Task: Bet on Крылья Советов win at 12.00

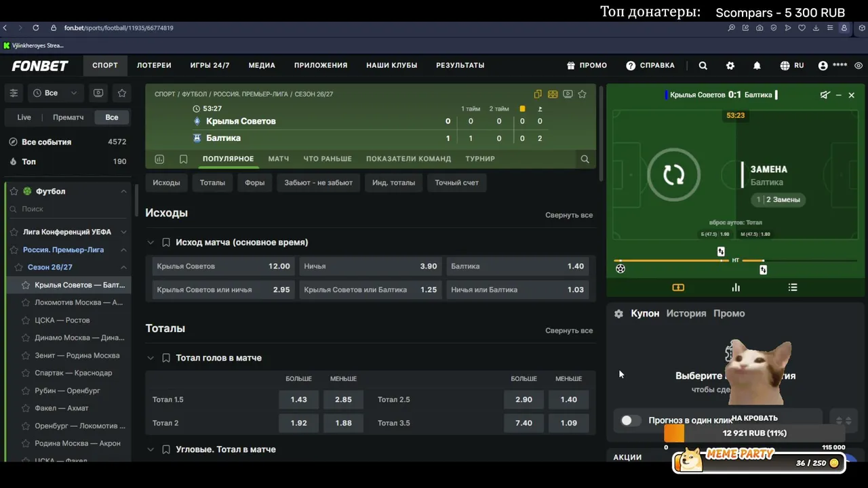Action: pyautogui.click(x=223, y=266)
